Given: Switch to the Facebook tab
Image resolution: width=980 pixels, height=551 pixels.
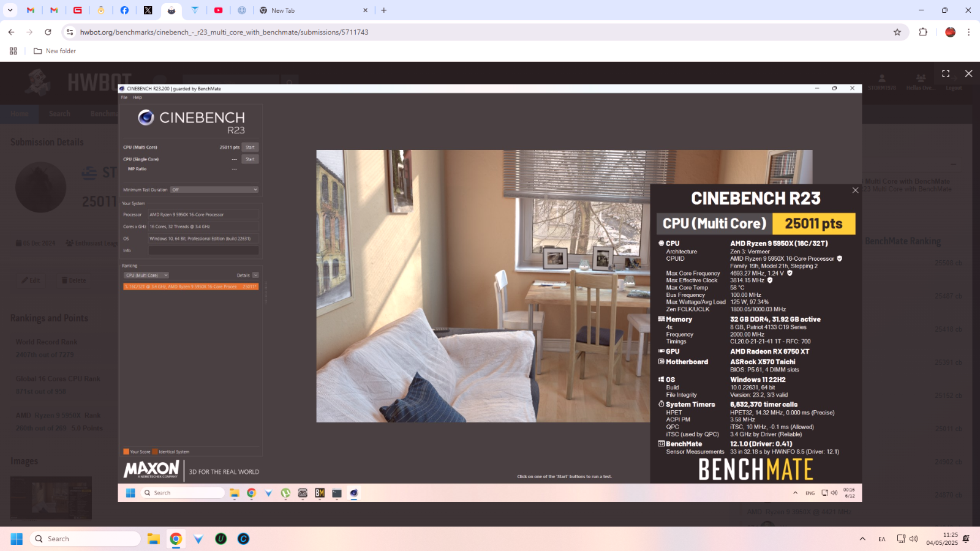Looking at the screenshot, I should coord(124,10).
